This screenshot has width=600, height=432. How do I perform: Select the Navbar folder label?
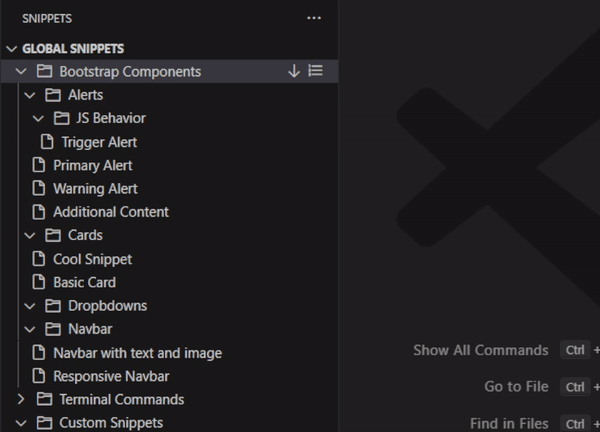[90, 329]
